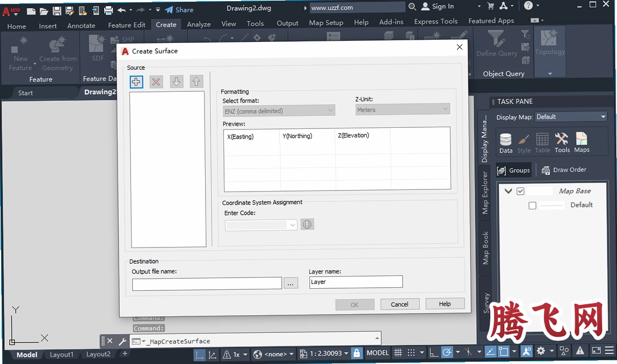Click the Groups button in Task Pane
617x364 pixels.
[x=513, y=170]
